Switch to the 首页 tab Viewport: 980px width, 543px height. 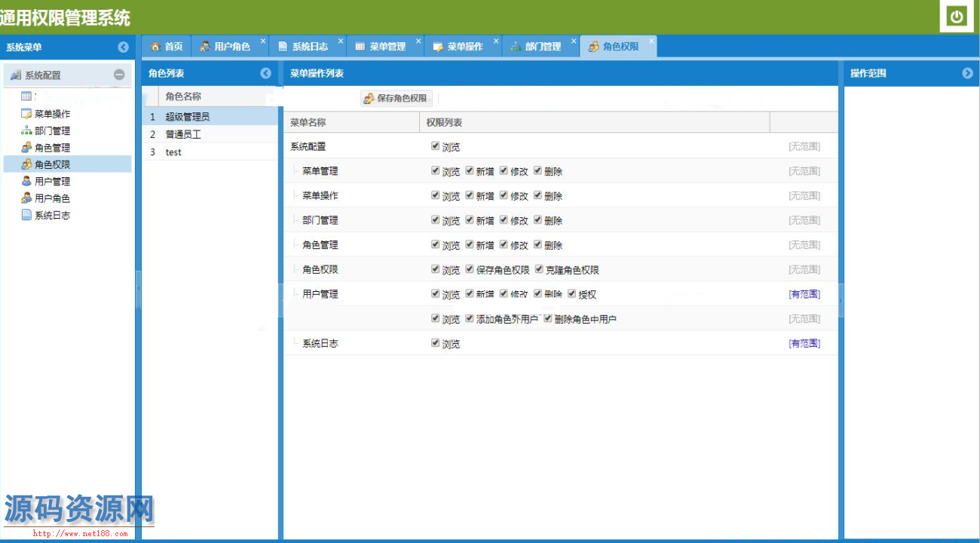[x=167, y=47]
